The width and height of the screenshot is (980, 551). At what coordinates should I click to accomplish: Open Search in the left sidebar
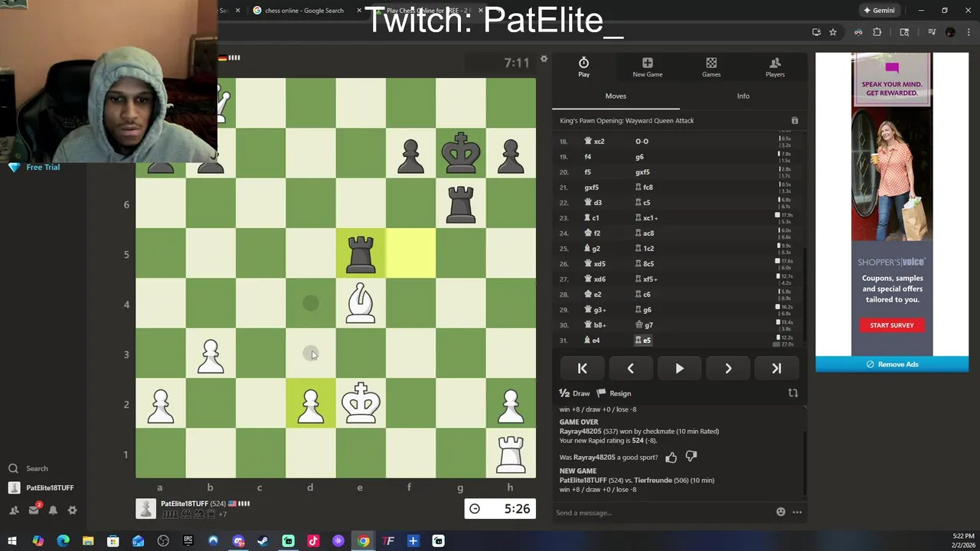pyautogui.click(x=29, y=468)
